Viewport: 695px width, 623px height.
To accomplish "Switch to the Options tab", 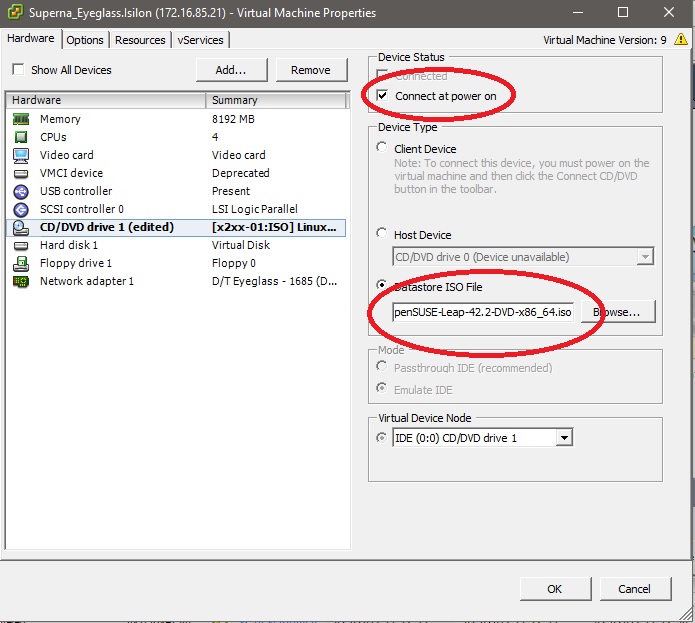I will (x=85, y=40).
